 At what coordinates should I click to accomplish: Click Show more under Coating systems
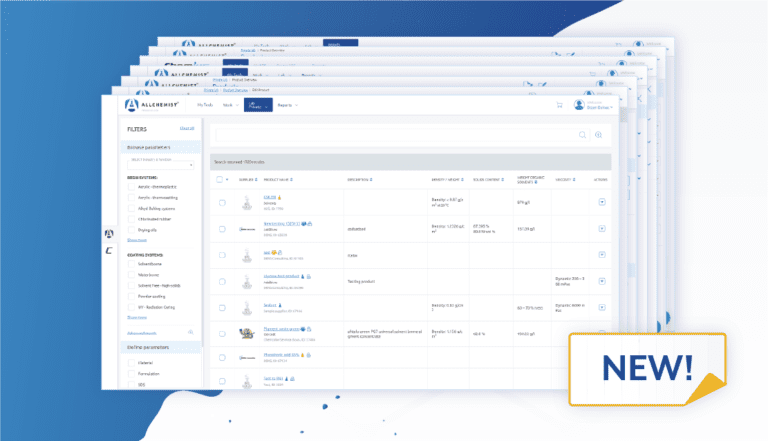tap(137, 318)
